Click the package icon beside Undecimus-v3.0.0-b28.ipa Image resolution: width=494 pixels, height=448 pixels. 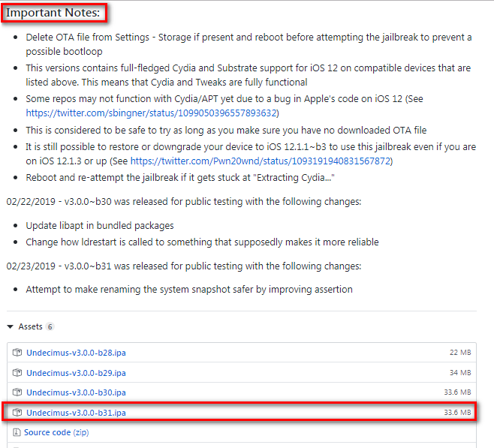[17, 352]
